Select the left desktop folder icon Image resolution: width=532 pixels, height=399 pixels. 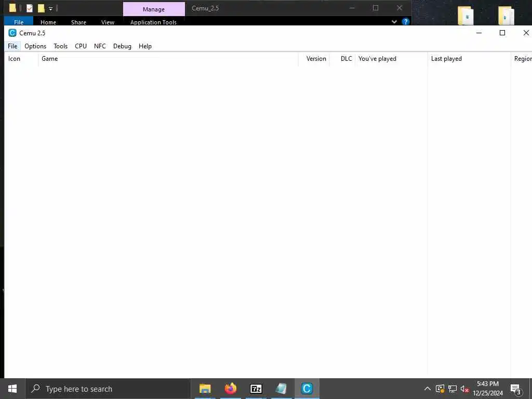[x=465, y=16]
